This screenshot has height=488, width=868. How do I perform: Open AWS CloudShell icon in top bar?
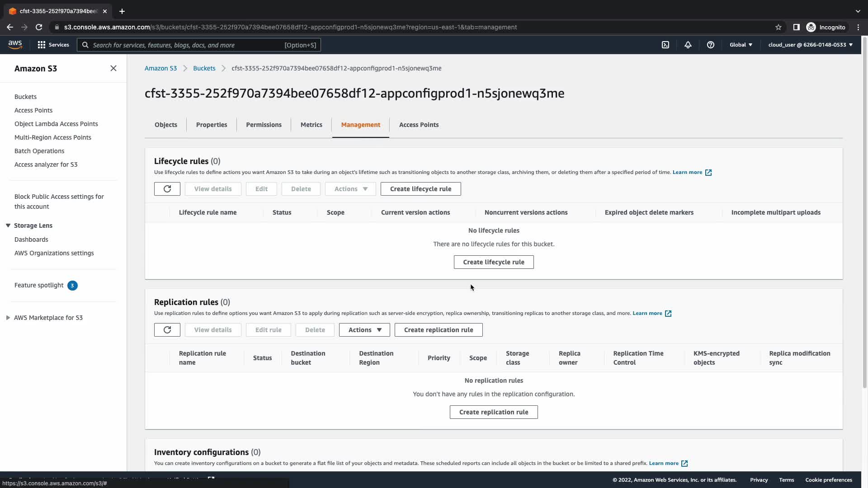pyautogui.click(x=665, y=45)
